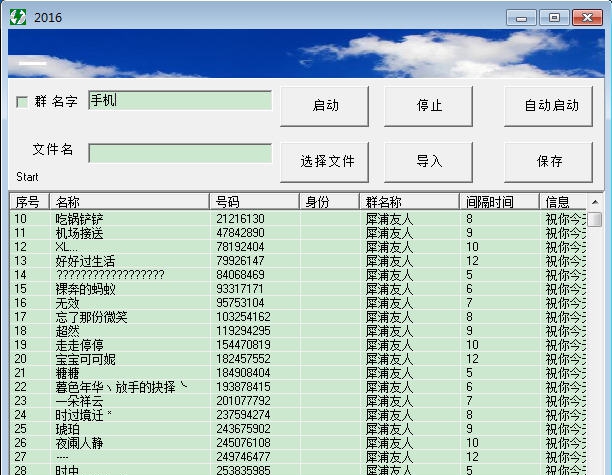This screenshot has width=612, height=475.
Task: Click number 119294295 in 号码 column
Action: [x=244, y=331]
